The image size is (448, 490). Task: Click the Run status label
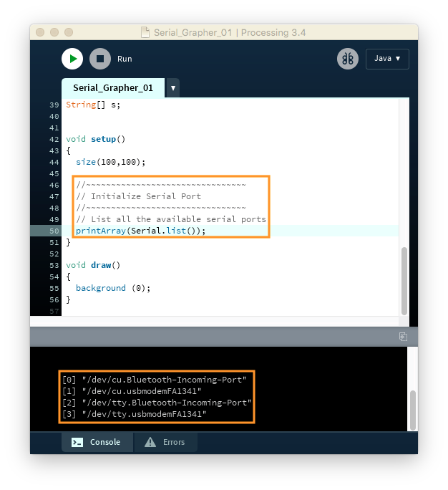click(x=125, y=59)
